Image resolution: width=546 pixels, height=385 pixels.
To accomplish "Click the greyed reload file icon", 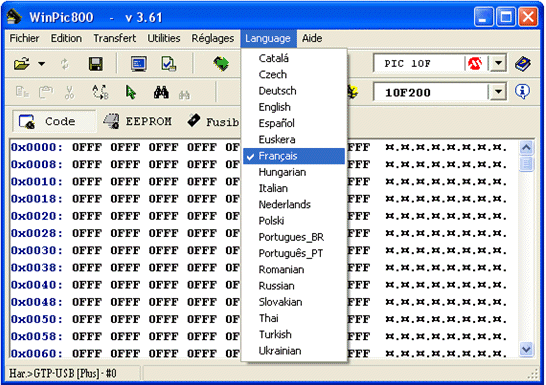I will click(x=65, y=64).
